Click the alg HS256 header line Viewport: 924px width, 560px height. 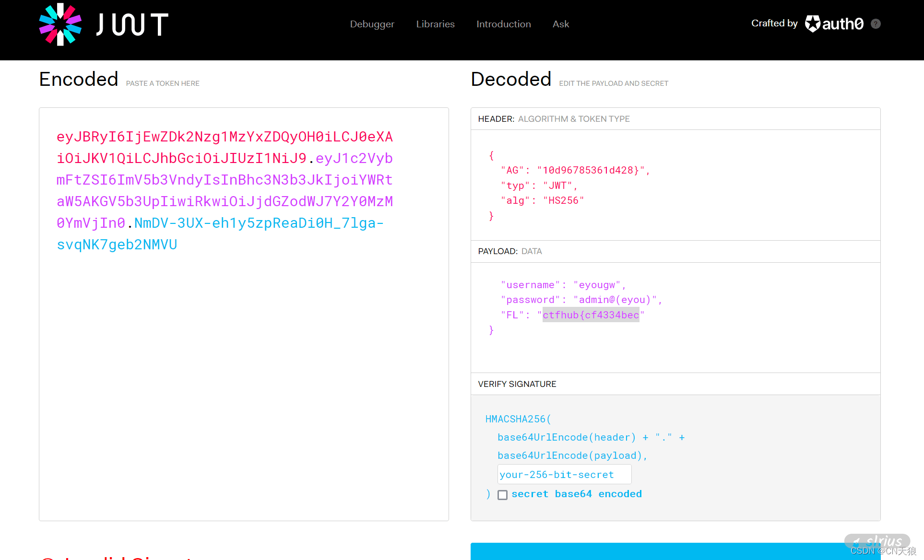click(x=542, y=200)
